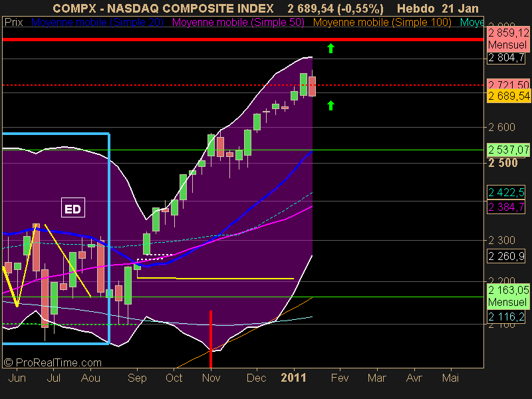Click the latest red weekly candle
Image resolution: width=532 pixels, height=399 pixels.
312,86
